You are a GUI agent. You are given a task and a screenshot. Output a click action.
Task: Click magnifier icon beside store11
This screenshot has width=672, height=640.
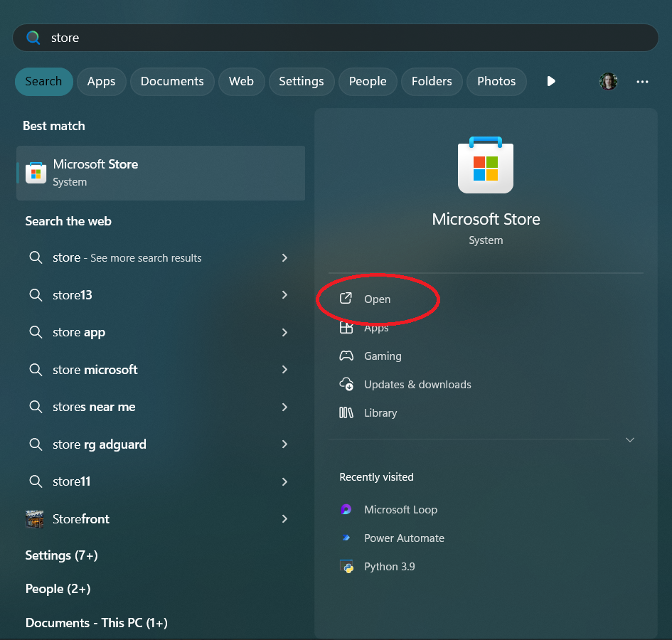coord(36,481)
